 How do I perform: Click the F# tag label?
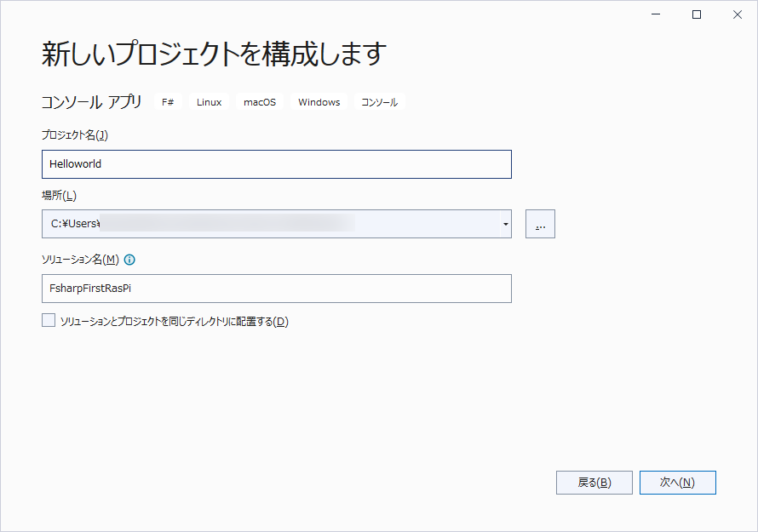click(168, 102)
